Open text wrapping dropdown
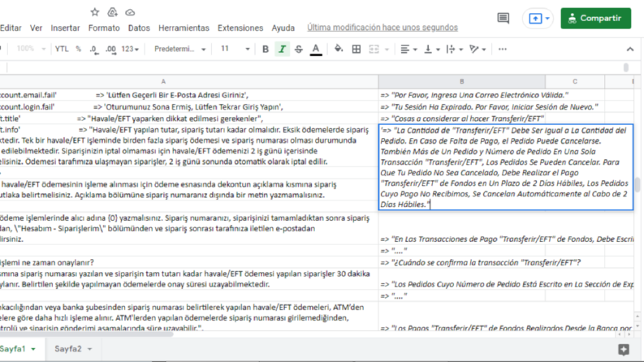The image size is (644, 362). pos(455,50)
